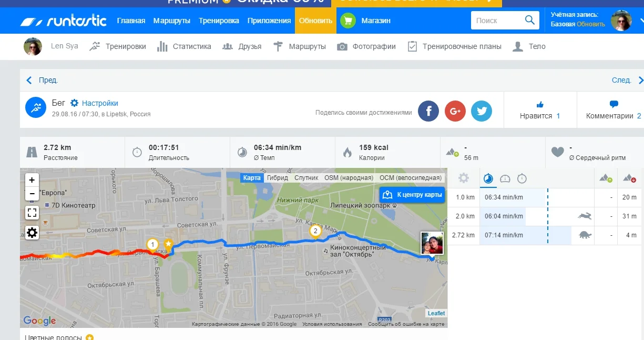Switch map to Гибрид layer
Viewport: 644px width, 340px height.
[x=277, y=178]
